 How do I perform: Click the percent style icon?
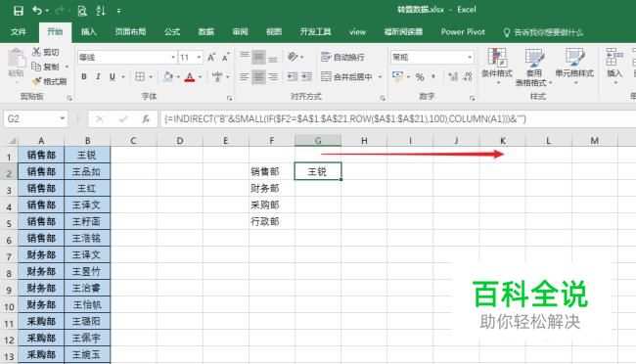coord(420,76)
